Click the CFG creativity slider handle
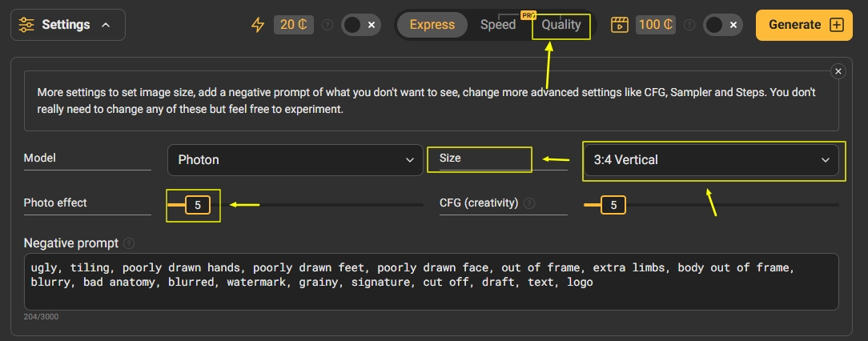The image size is (868, 341). click(x=613, y=206)
